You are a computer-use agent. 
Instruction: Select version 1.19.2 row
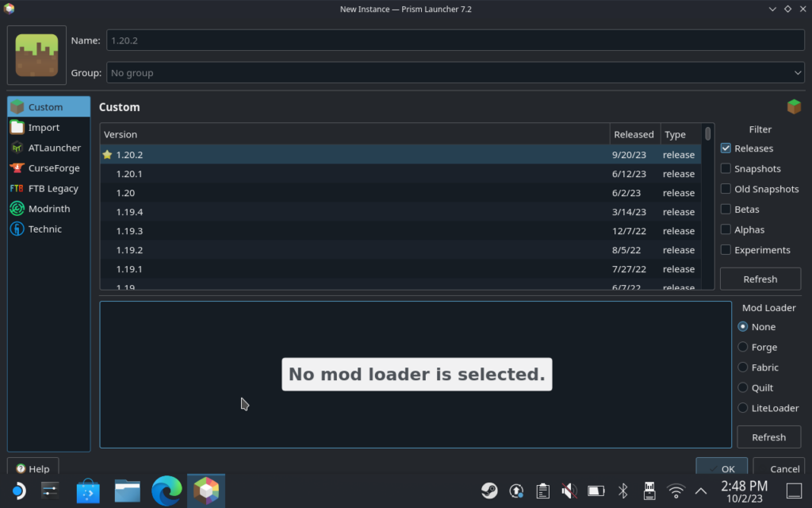tap(400, 250)
